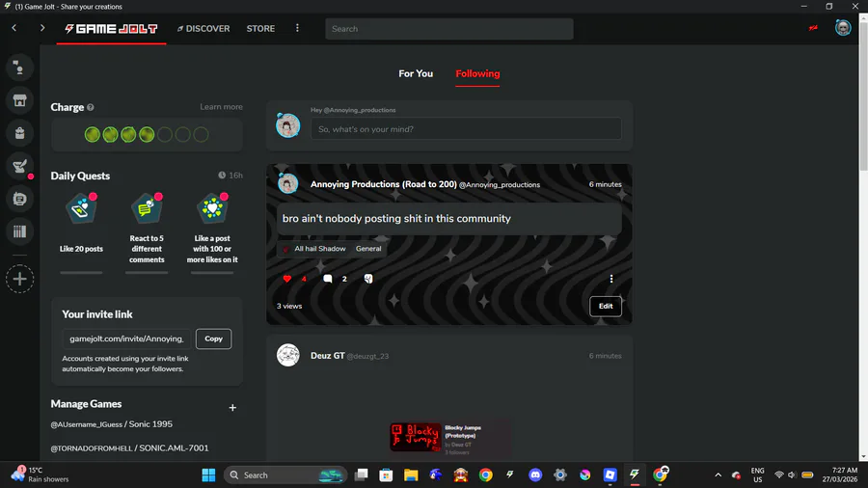Open the Discover tab
Viewport: 868px width, 488px height.
pos(203,28)
